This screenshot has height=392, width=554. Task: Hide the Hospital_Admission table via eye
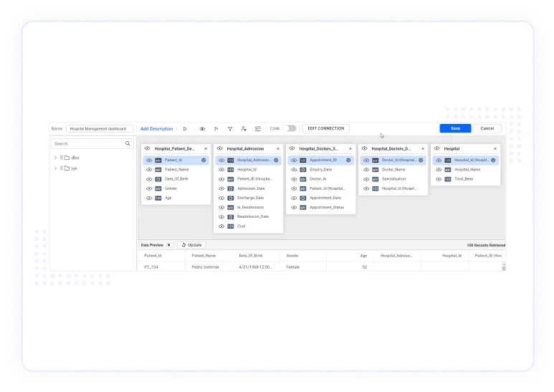coord(220,148)
